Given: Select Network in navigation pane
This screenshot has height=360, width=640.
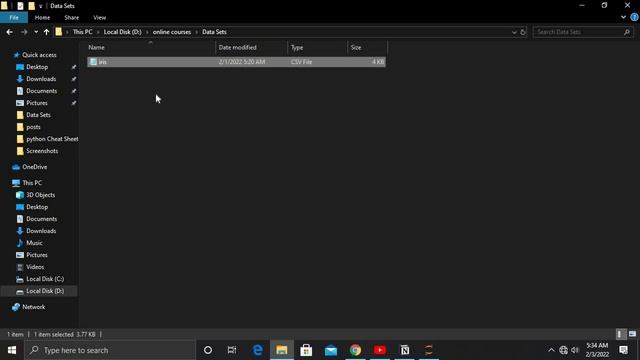Looking at the screenshot, I should 33,307.
